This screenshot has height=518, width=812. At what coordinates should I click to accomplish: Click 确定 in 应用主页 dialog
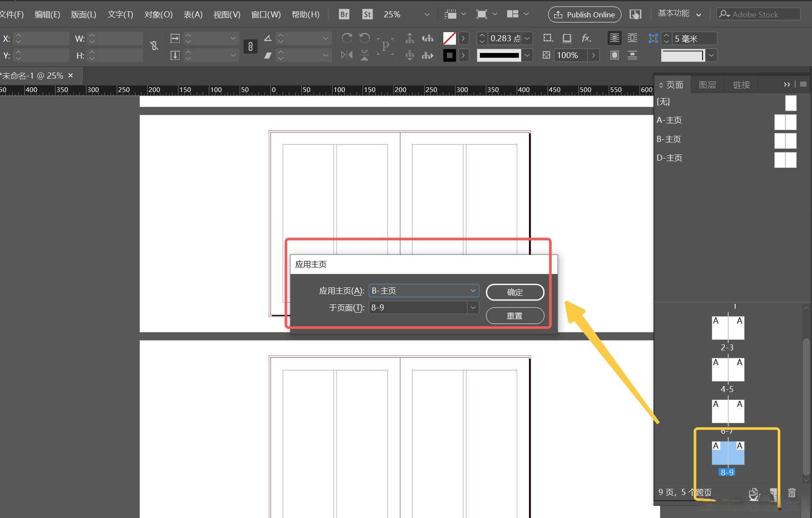coord(515,292)
